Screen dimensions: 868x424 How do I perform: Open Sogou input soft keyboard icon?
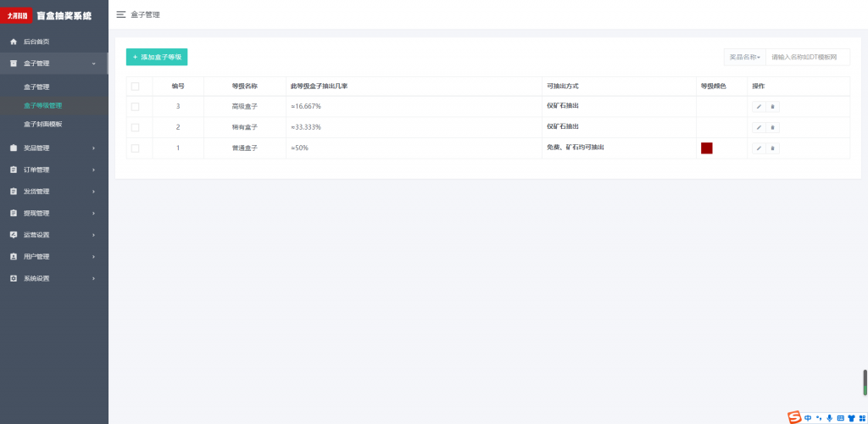840,417
